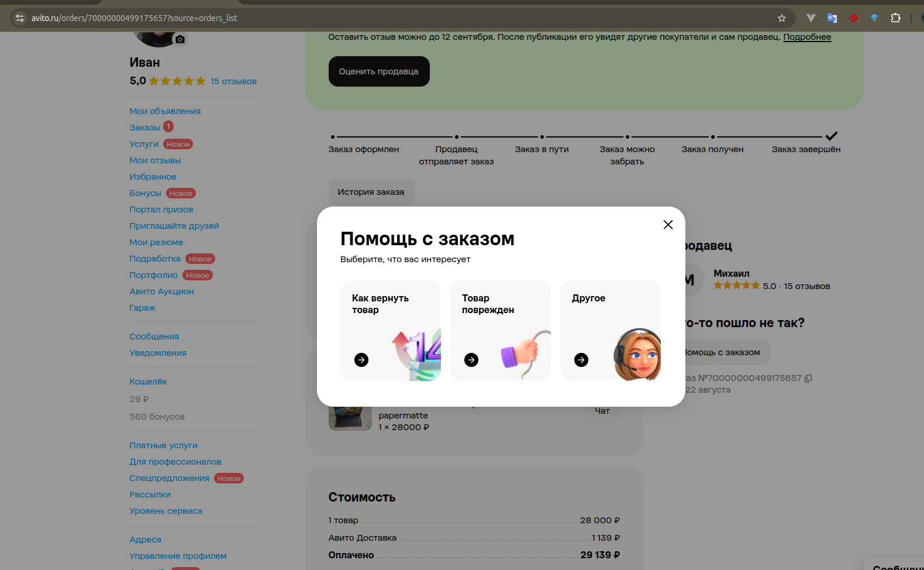Click the "Заказ в пути" progress step

click(x=542, y=149)
